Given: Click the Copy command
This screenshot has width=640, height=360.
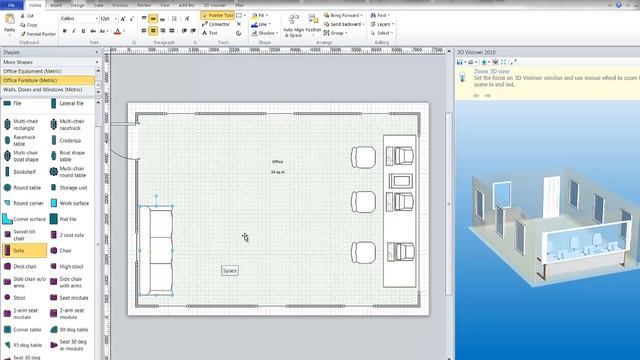Looking at the screenshot, I should point(29,25).
